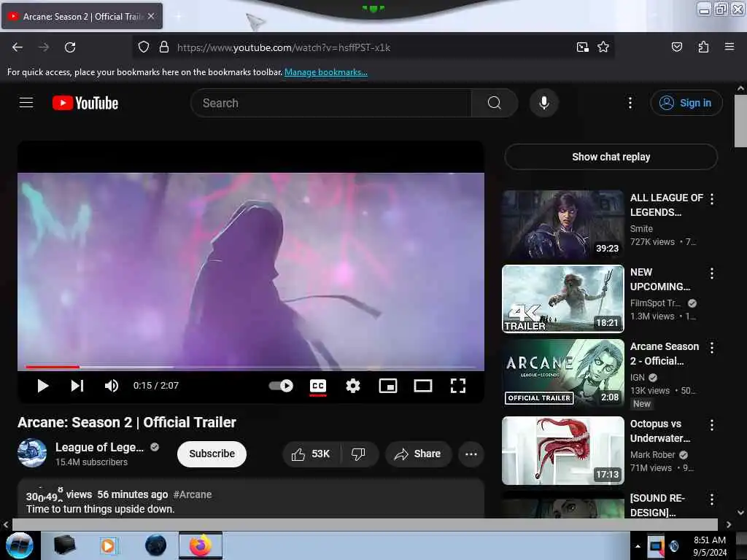Screen dimensions: 747x560
Task: Open the Pocket save icon
Action: pos(676,47)
